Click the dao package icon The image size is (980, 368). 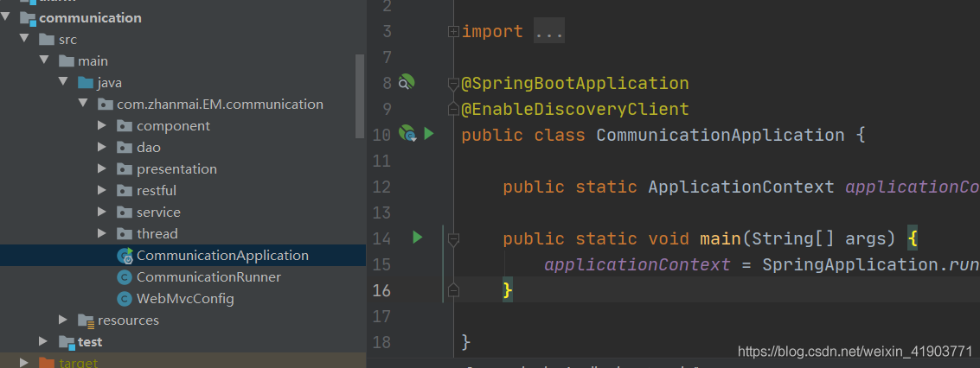pyautogui.click(x=125, y=148)
